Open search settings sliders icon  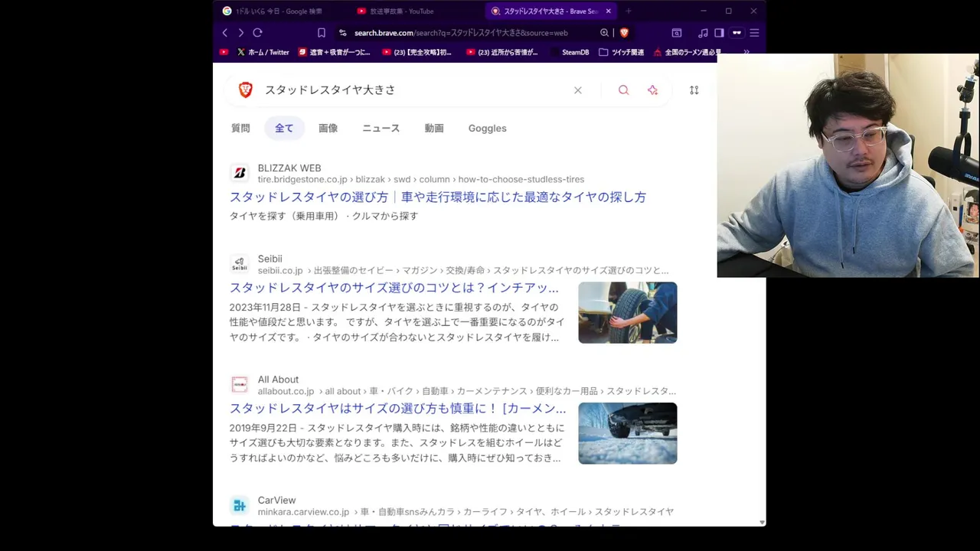tap(694, 90)
